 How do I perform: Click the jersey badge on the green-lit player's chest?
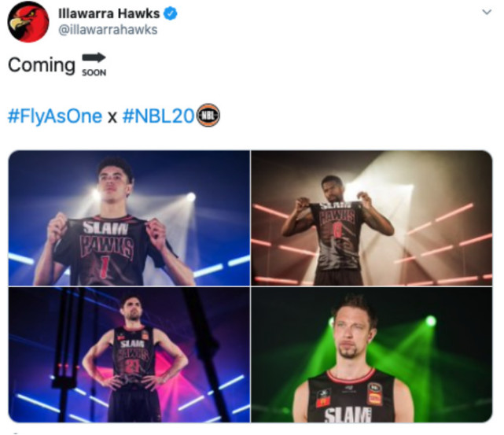click(x=374, y=394)
